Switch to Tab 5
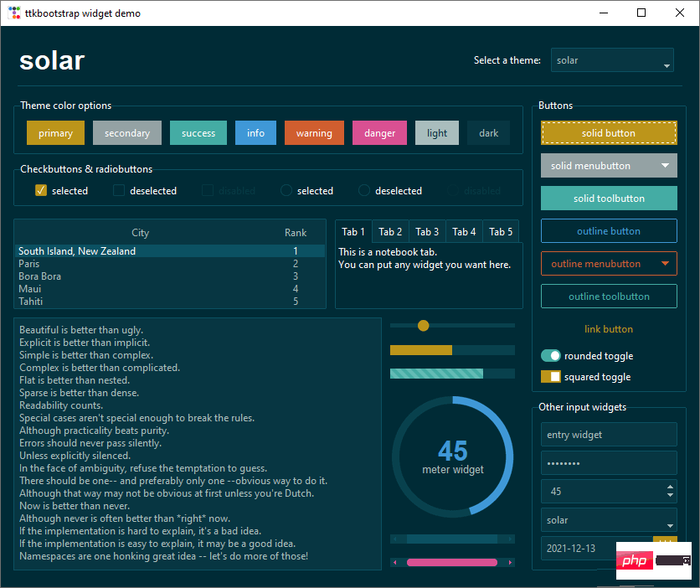This screenshot has height=588, width=700. coord(501,232)
